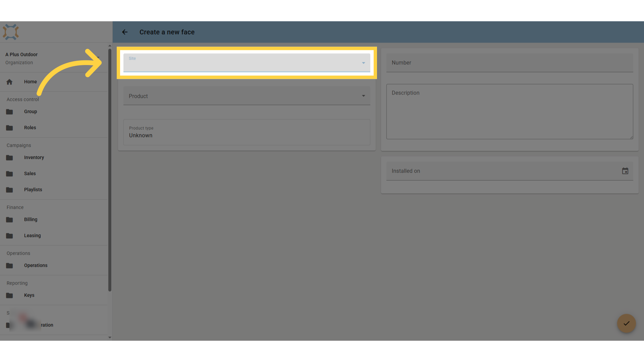Click the Keys folder icon
Viewport: 644px width, 362px height.
9,295
